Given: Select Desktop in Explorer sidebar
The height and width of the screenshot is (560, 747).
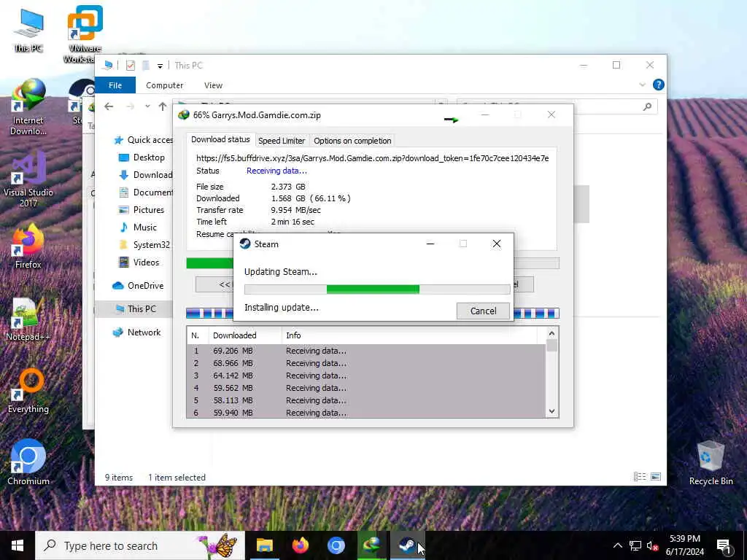Looking at the screenshot, I should 141,157.
